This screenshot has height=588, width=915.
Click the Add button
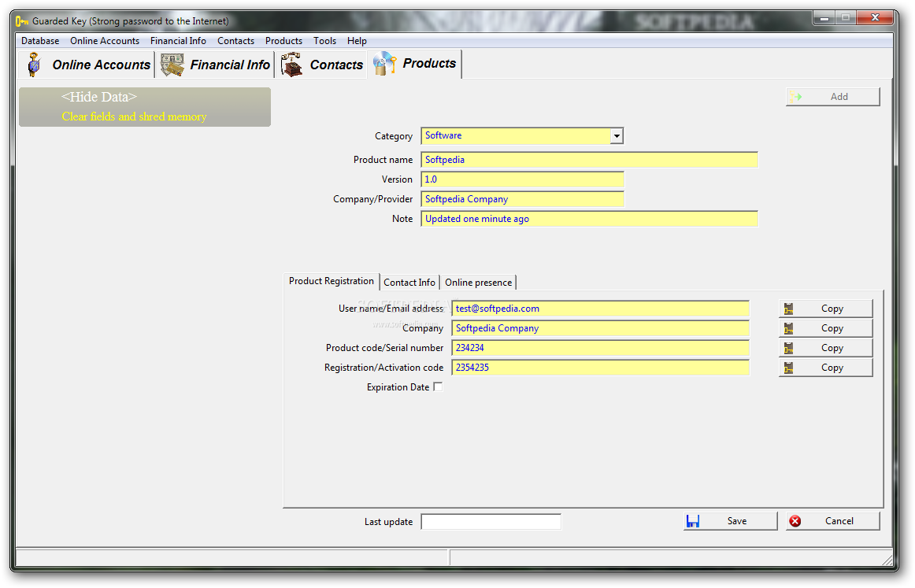point(833,97)
